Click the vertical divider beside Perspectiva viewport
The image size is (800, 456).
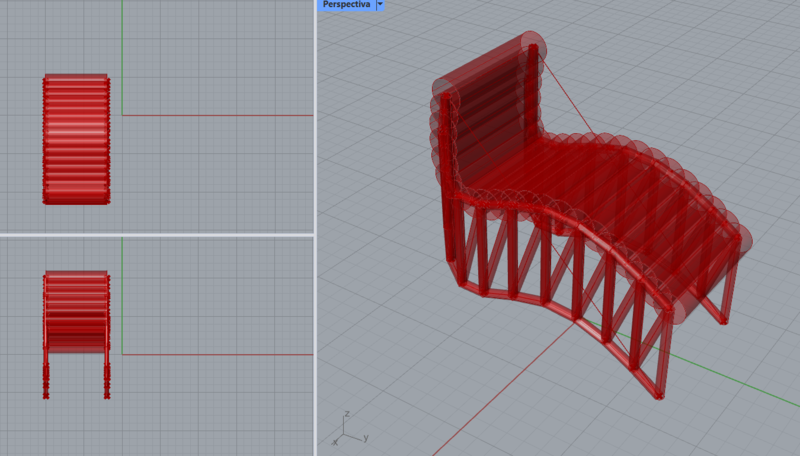pyautogui.click(x=316, y=228)
